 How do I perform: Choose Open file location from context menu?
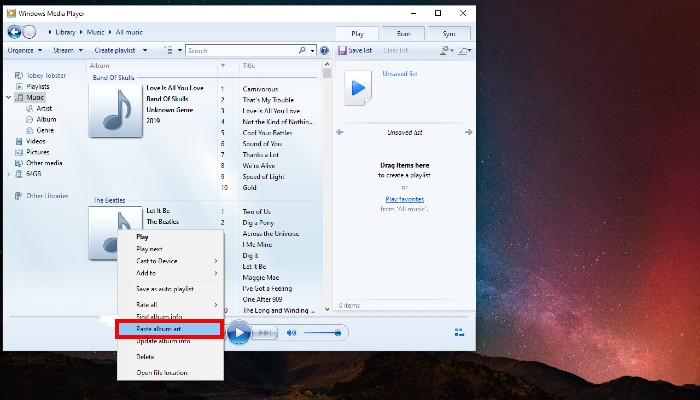coord(161,372)
